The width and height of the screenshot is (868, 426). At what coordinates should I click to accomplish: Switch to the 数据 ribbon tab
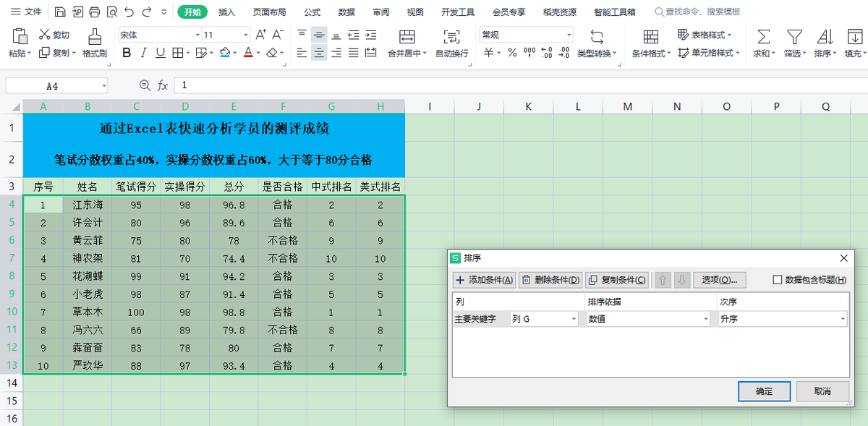346,12
